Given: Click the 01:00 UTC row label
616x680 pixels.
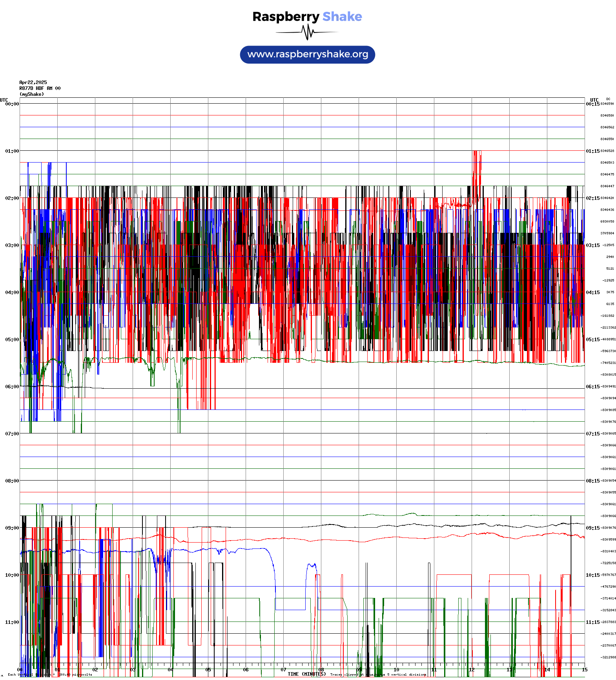Looking at the screenshot, I should [12, 151].
